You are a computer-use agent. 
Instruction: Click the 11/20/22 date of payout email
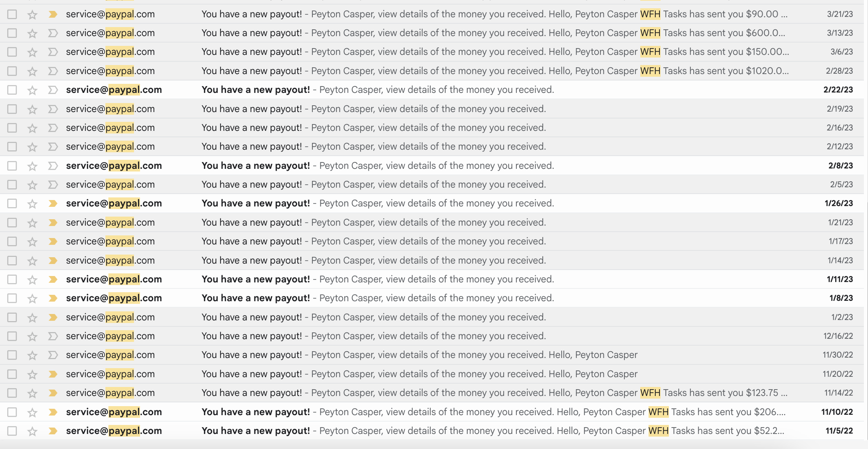tap(838, 374)
